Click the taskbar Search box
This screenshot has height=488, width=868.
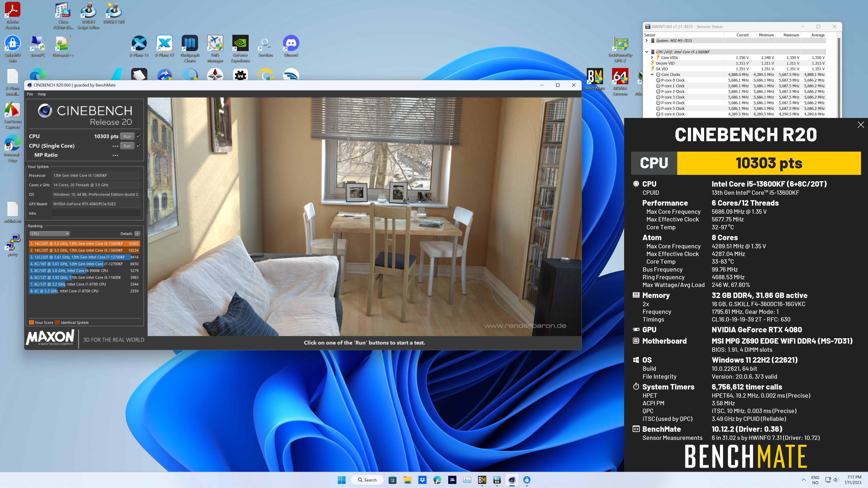[x=367, y=480]
